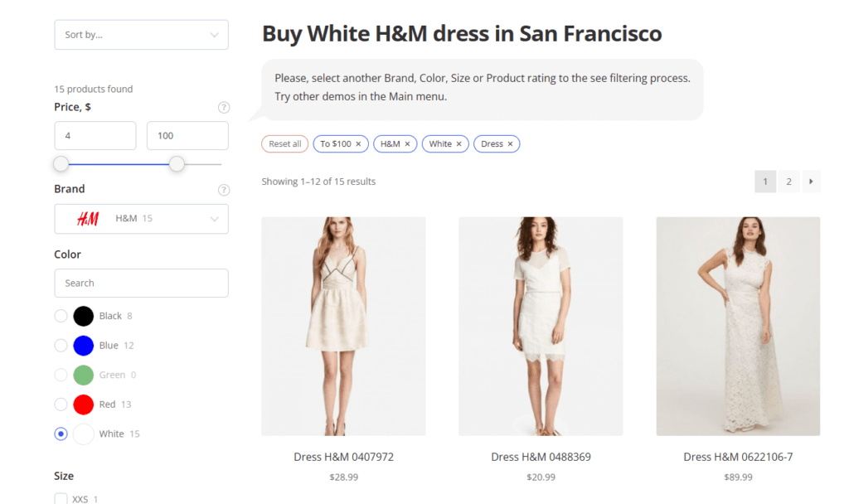
Task: Go to next results page with arrow
Action: pyautogui.click(x=811, y=181)
